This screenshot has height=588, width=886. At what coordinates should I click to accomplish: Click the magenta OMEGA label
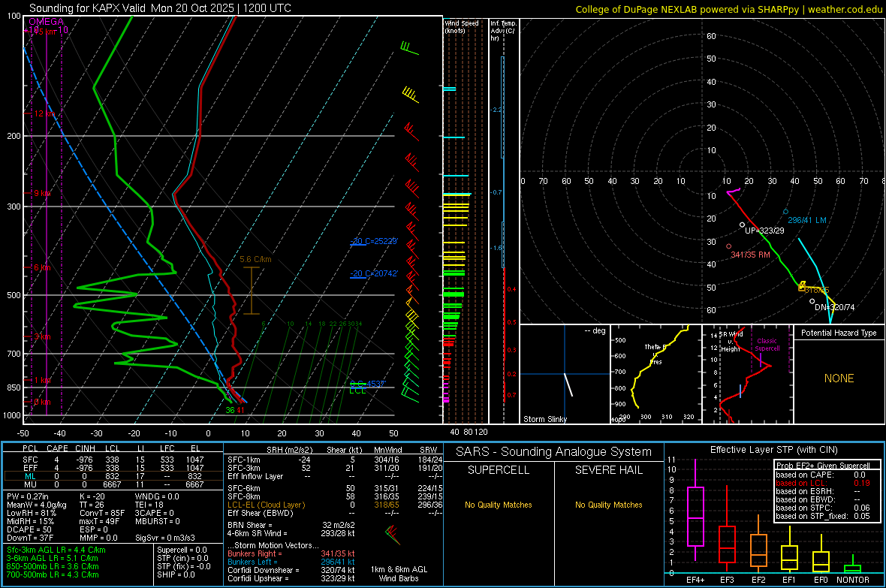click(47, 22)
